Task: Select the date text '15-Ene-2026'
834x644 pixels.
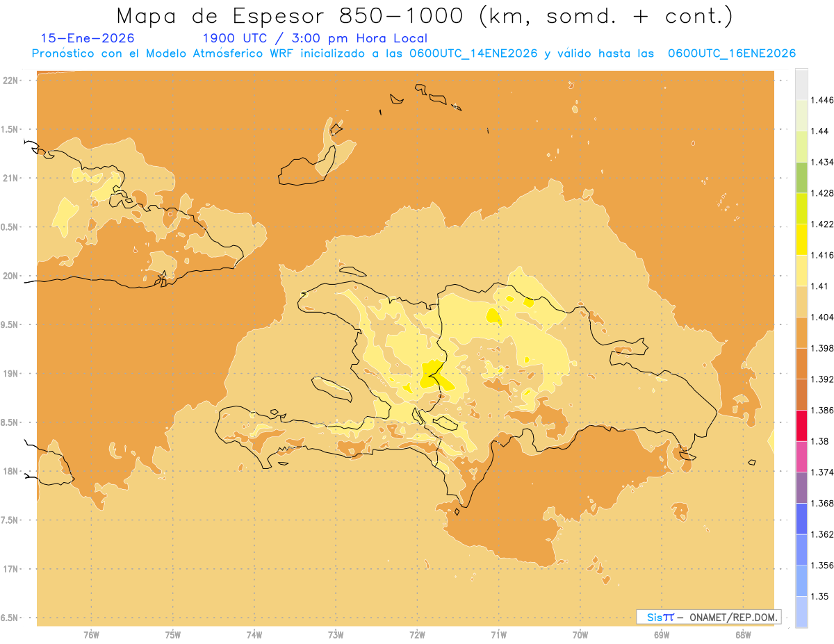Action: pos(88,38)
